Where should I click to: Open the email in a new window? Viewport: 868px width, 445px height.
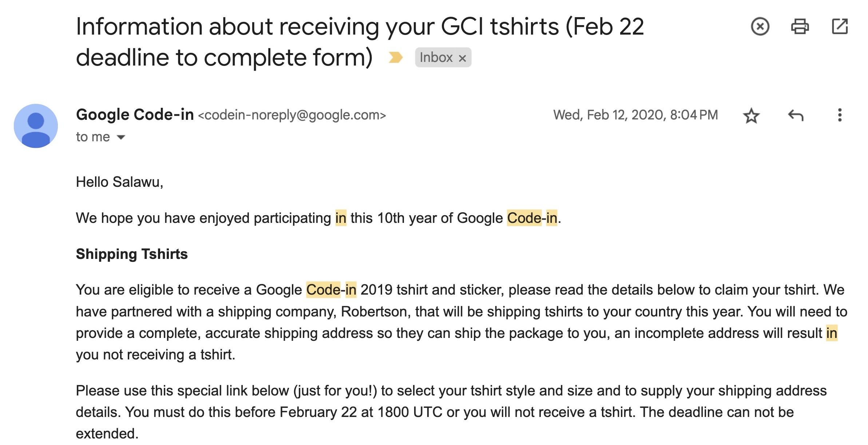[x=840, y=27]
